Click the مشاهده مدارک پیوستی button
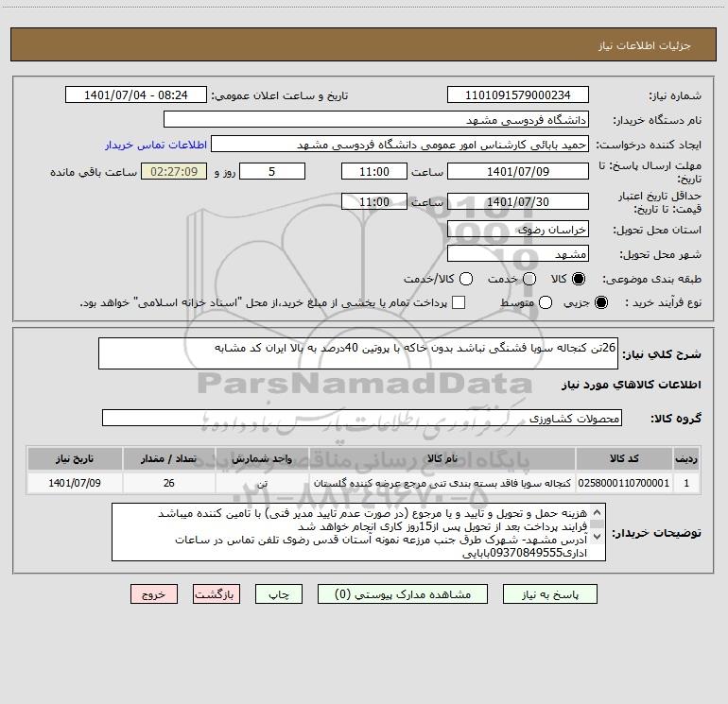The height and width of the screenshot is (704, 728). pyautogui.click(x=403, y=594)
